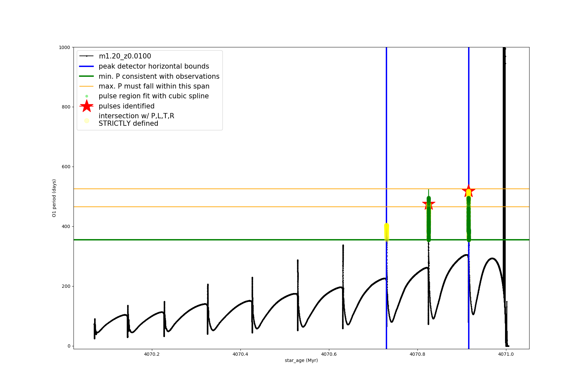This screenshot has width=588, height=392.
Task: Click the light green dot in the legend
Action: 87,96
